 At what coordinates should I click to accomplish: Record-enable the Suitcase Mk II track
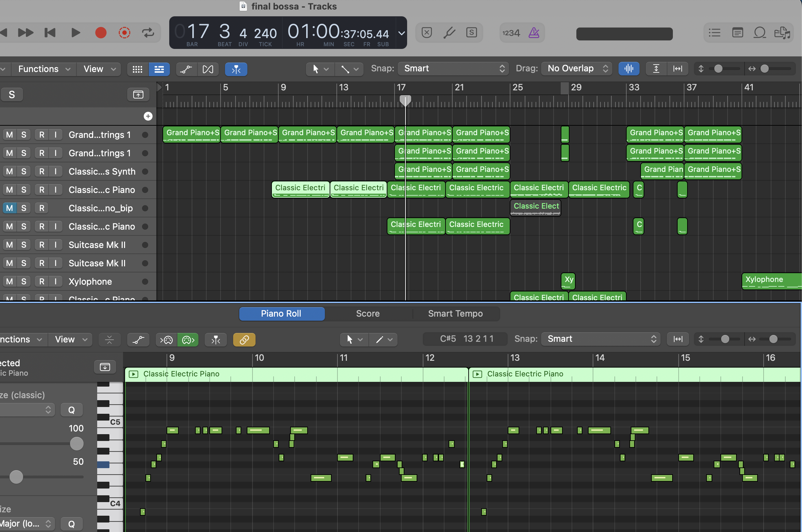tap(42, 245)
